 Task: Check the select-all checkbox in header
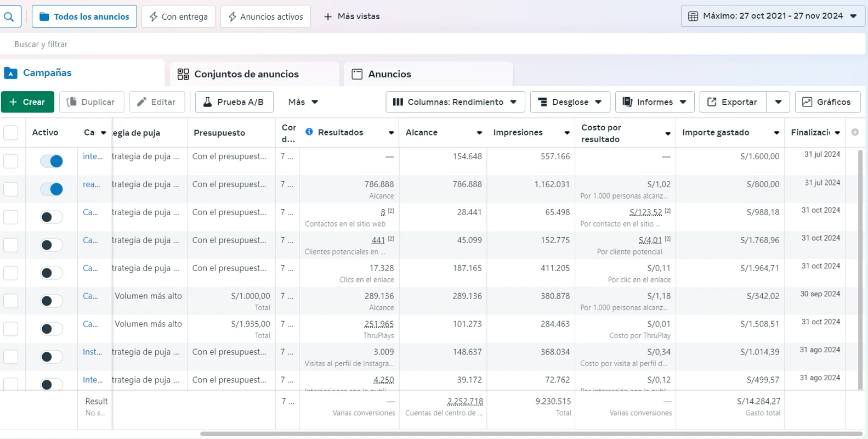pyautogui.click(x=11, y=133)
